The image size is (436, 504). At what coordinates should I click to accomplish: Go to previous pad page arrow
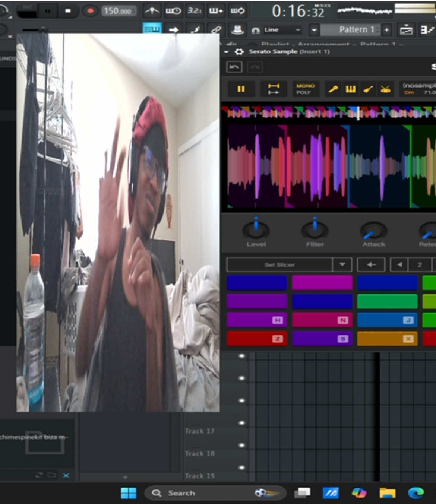[399, 265]
